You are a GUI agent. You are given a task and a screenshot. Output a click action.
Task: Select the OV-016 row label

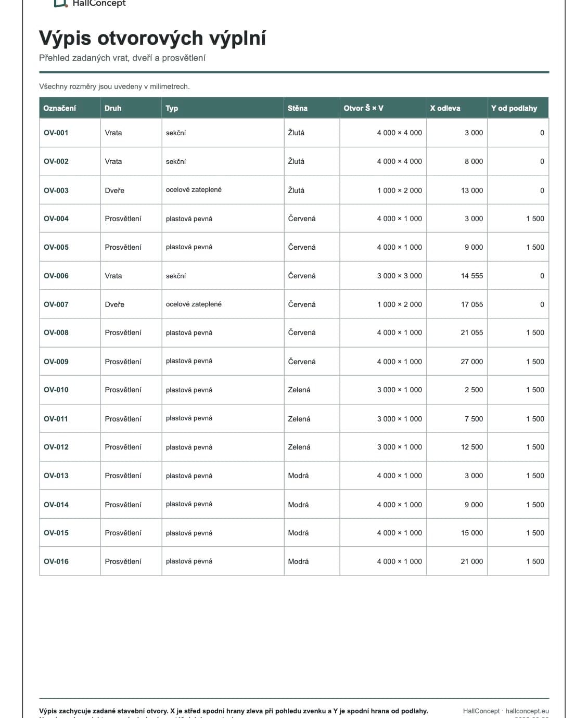(x=56, y=561)
